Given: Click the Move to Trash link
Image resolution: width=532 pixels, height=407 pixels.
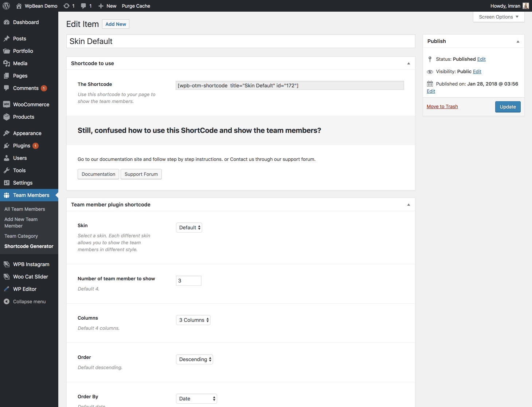Looking at the screenshot, I should point(442,107).
